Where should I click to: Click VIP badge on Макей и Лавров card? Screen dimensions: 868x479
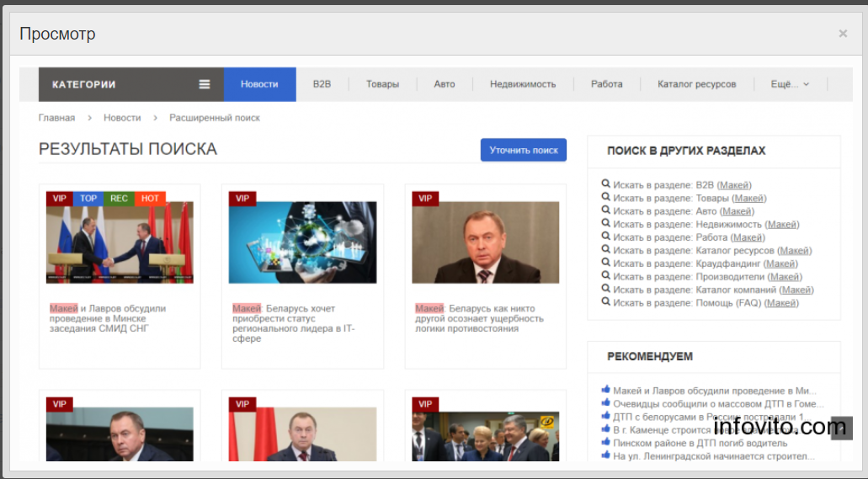click(x=60, y=198)
